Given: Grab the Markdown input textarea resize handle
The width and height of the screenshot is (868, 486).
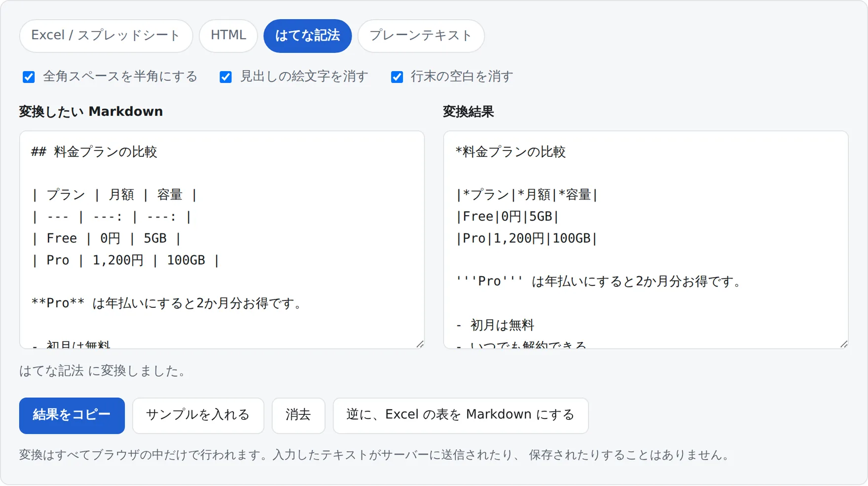Looking at the screenshot, I should pos(420,344).
